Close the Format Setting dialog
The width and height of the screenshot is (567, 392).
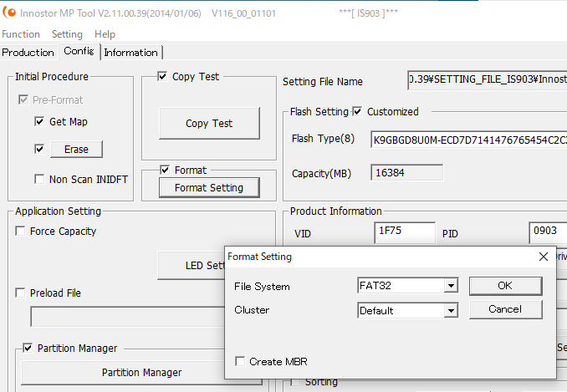543,257
